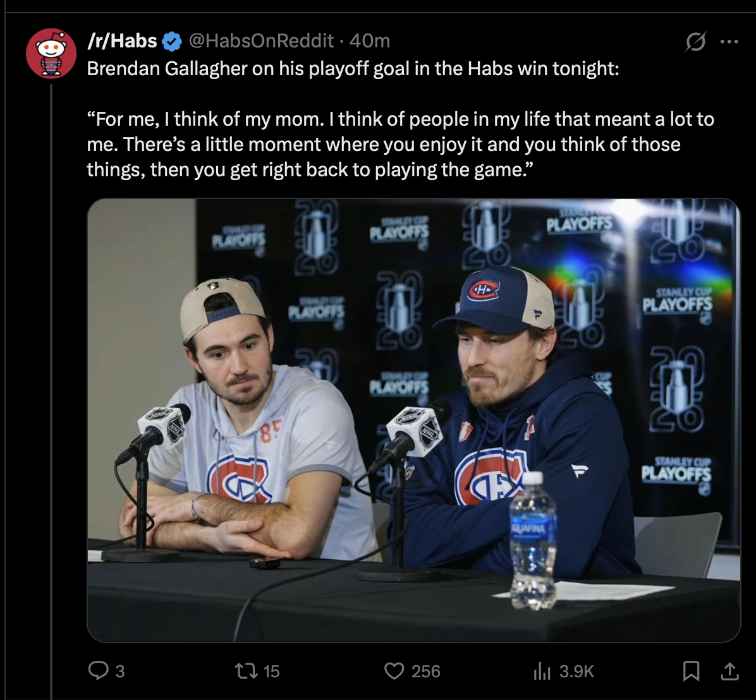Open tweet via the quoted "For me, I think of my mom" text
This screenshot has height=700, width=756.
(400, 144)
